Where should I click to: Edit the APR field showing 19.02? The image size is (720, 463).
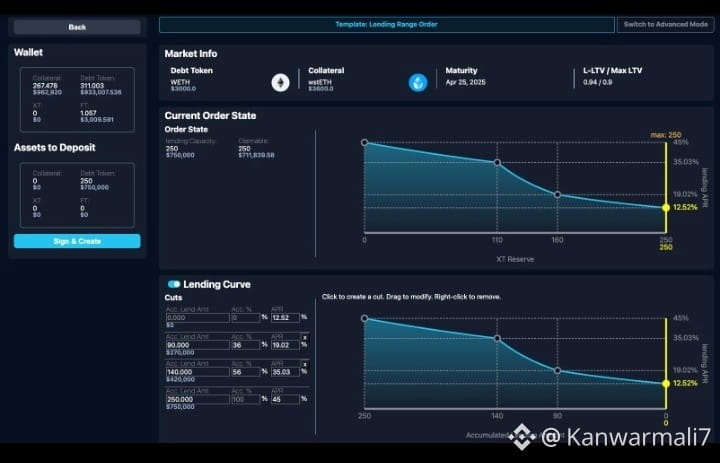click(285, 345)
